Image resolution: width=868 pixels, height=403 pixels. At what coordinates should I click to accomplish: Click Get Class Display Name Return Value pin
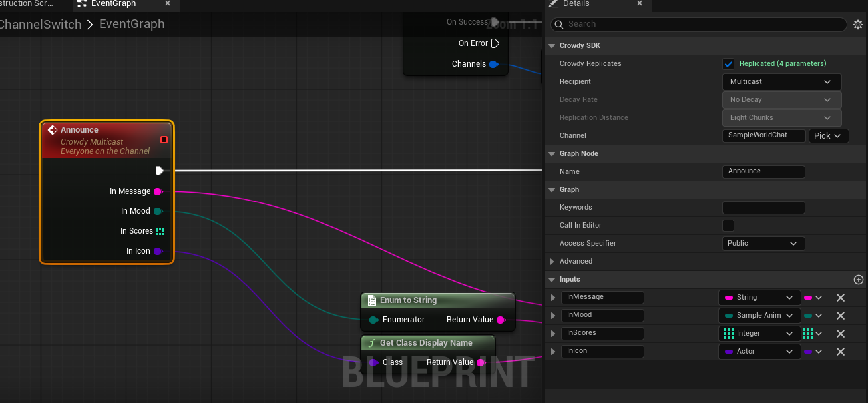click(x=481, y=362)
